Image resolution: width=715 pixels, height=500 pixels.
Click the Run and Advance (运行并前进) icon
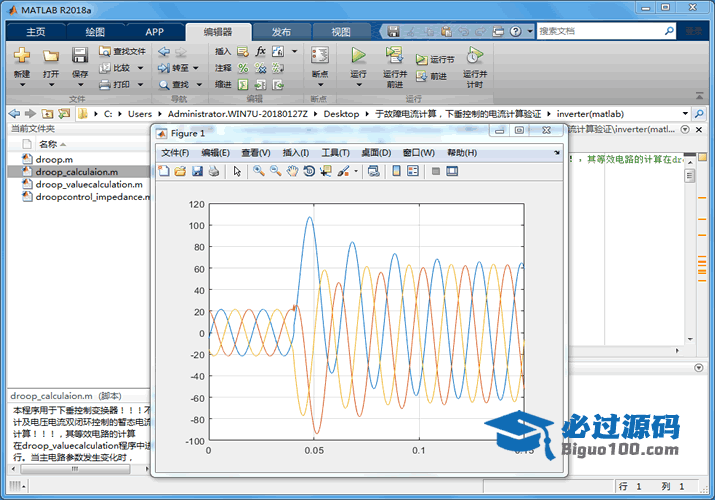click(x=394, y=56)
